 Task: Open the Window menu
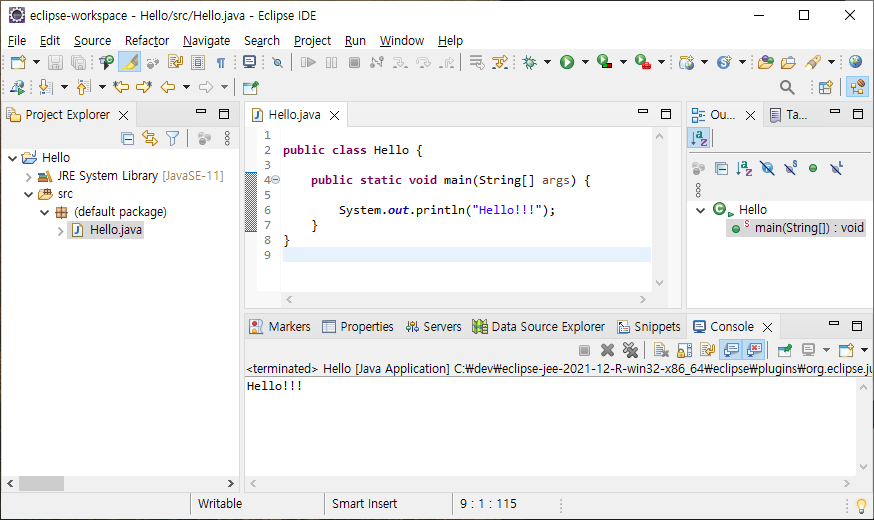coord(402,41)
